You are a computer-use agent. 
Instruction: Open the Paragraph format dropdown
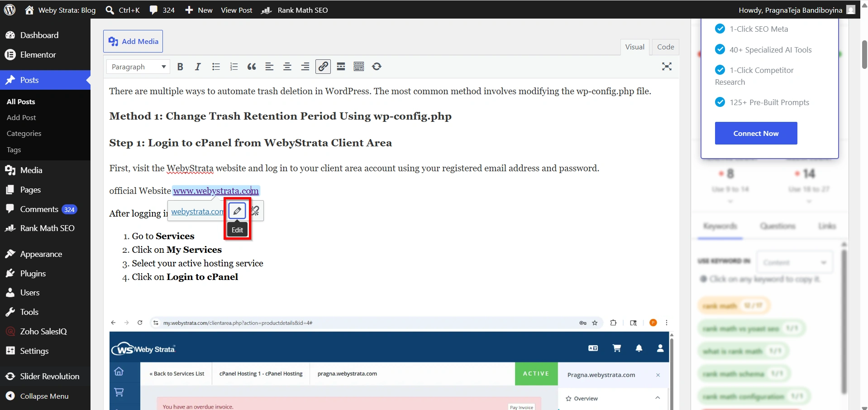[138, 67]
